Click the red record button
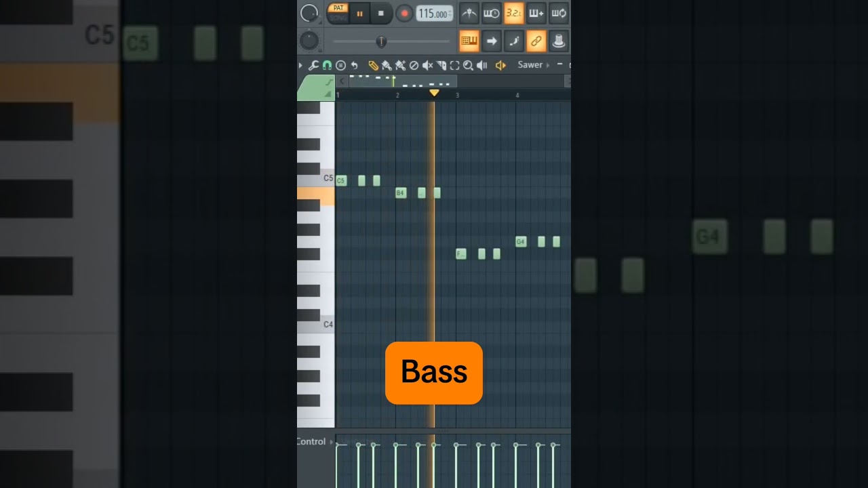 404,14
